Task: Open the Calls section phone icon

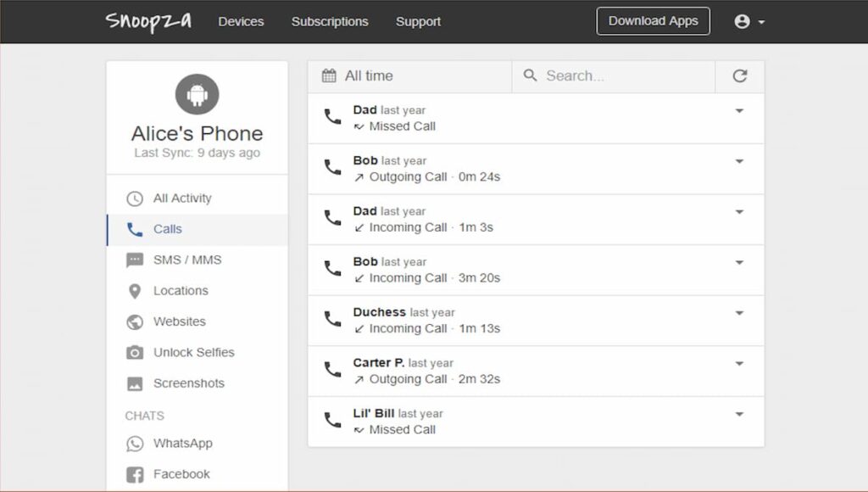Action: (x=135, y=229)
